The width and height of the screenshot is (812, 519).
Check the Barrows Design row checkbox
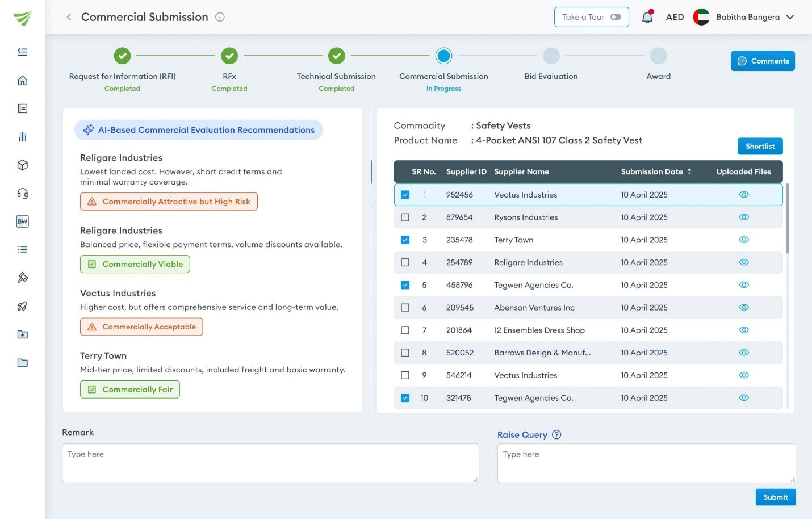click(x=405, y=353)
